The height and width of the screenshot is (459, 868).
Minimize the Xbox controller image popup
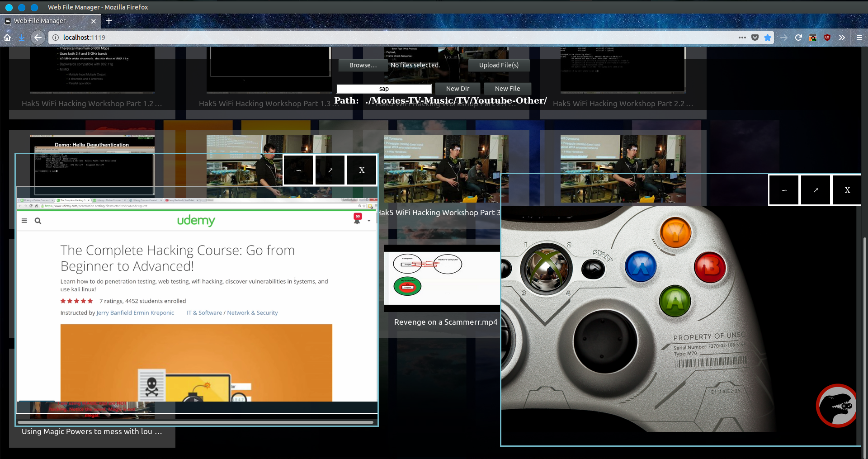coord(784,190)
